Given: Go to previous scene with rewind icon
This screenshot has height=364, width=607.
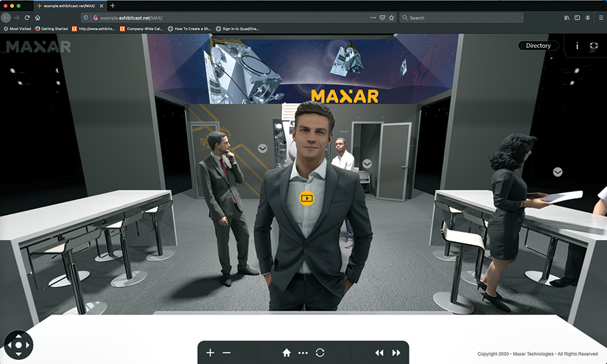Looking at the screenshot, I should tap(379, 353).
